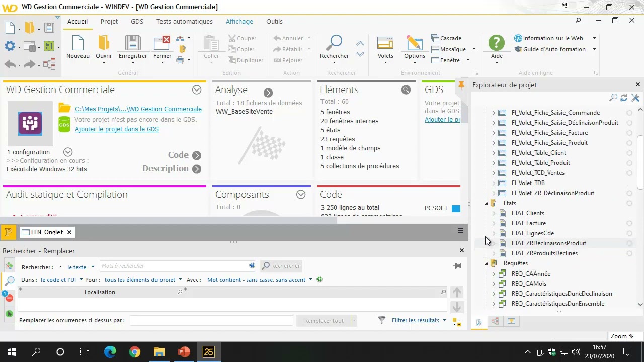Click the Rechercher magnifier in the ribbon
The image size is (644, 362).
pyautogui.click(x=334, y=43)
